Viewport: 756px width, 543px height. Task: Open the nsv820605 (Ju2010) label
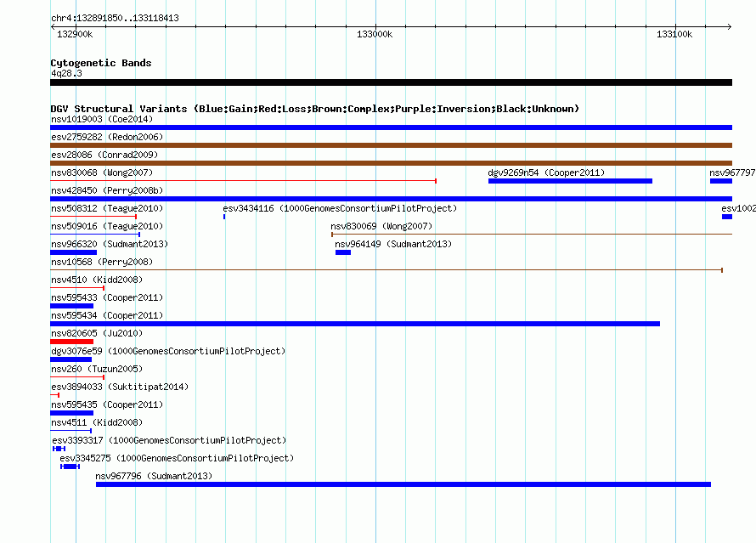[x=97, y=333]
